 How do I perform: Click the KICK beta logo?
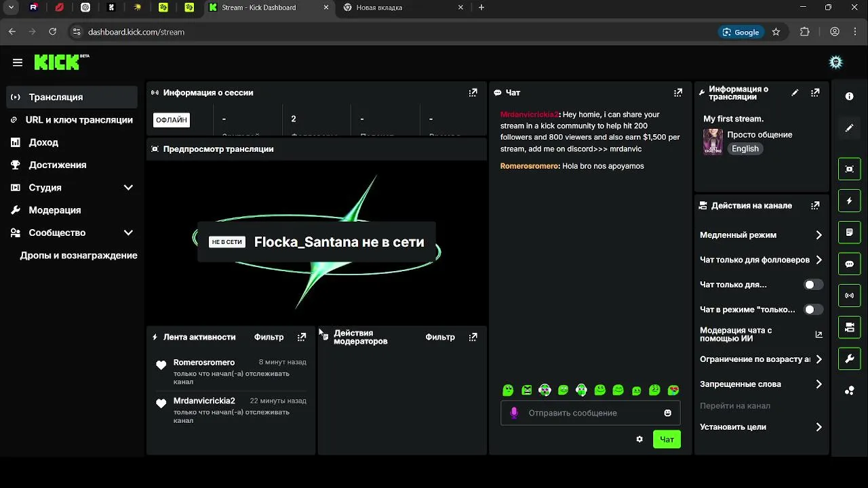pos(62,62)
